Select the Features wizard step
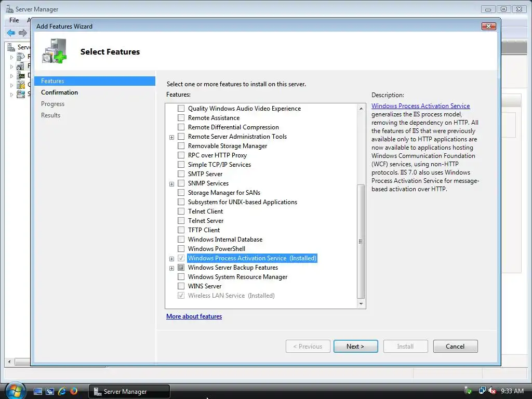This screenshot has height=399, width=532. [95, 81]
